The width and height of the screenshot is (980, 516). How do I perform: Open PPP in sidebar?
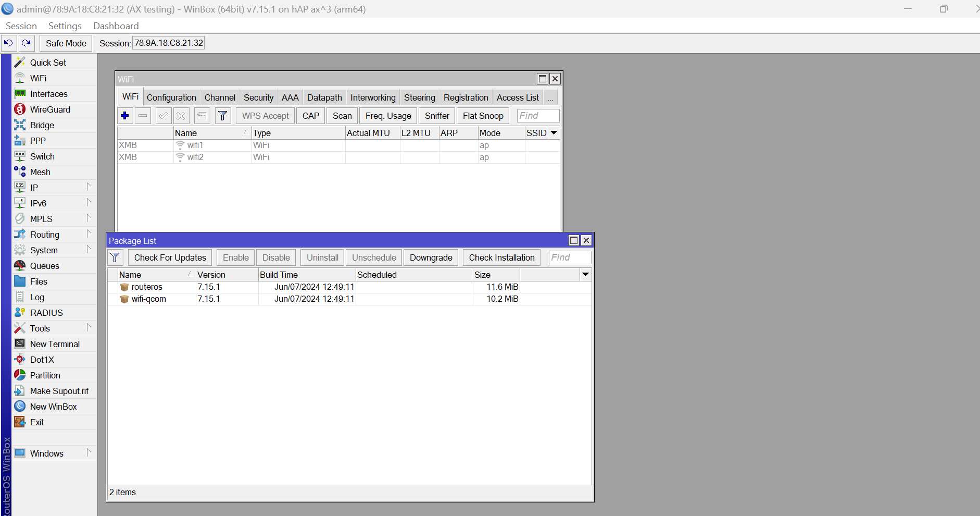[55, 141]
